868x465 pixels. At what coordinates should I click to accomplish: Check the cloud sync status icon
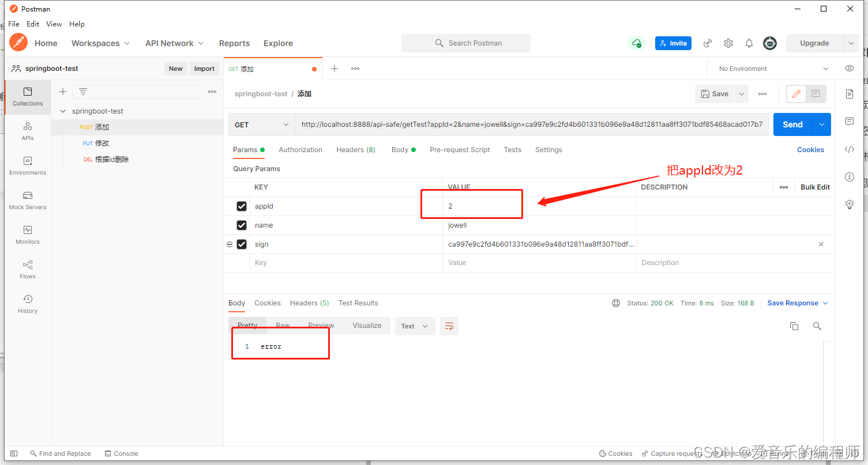point(636,43)
